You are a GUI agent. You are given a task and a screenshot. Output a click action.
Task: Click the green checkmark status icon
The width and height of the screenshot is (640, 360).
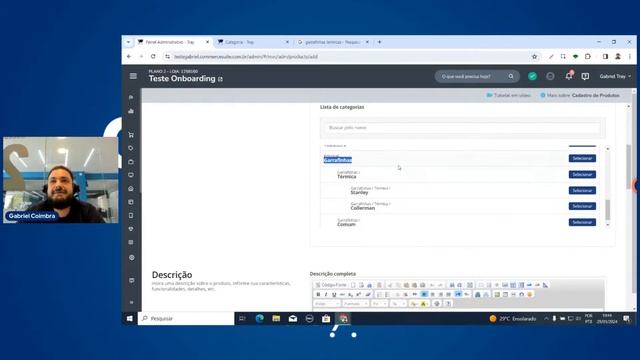click(x=532, y=76)
